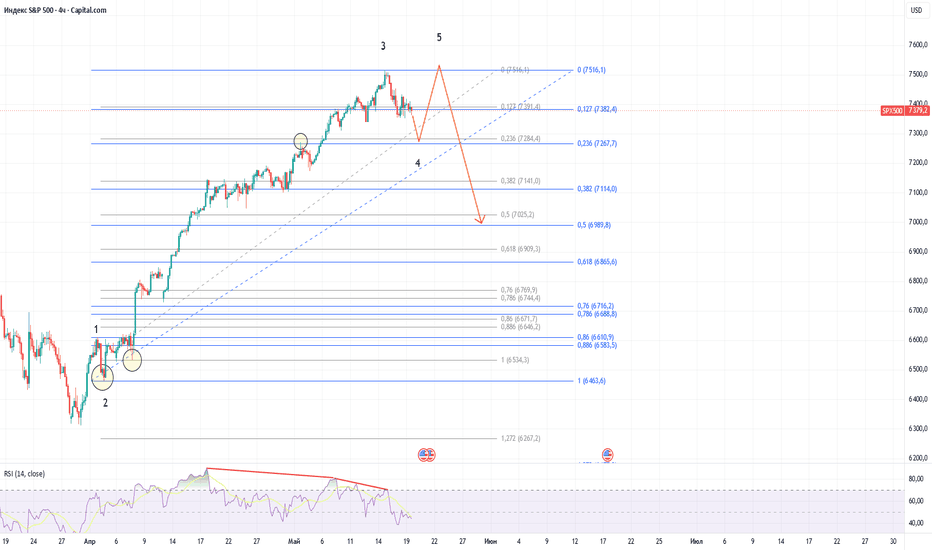This screenshot has height=550, width=932.
Task: Click the 6200,0 price axis value
Action: click(918, 458)
